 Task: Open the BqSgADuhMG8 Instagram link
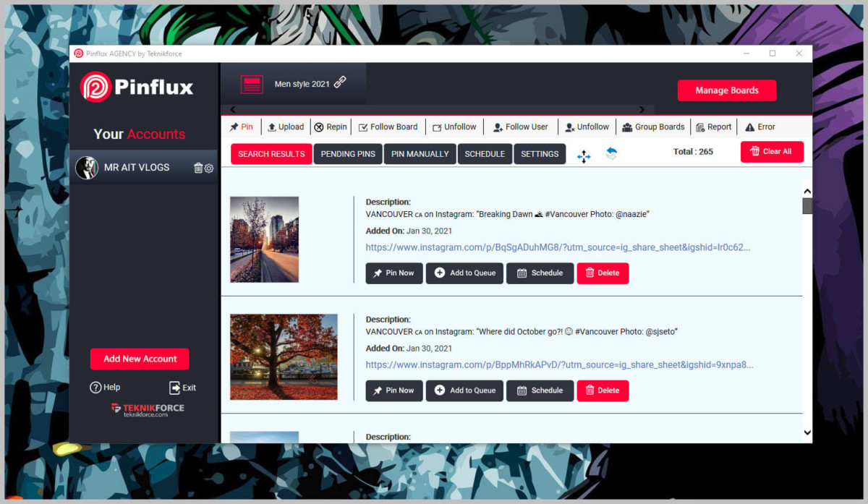tap(558, 247)
